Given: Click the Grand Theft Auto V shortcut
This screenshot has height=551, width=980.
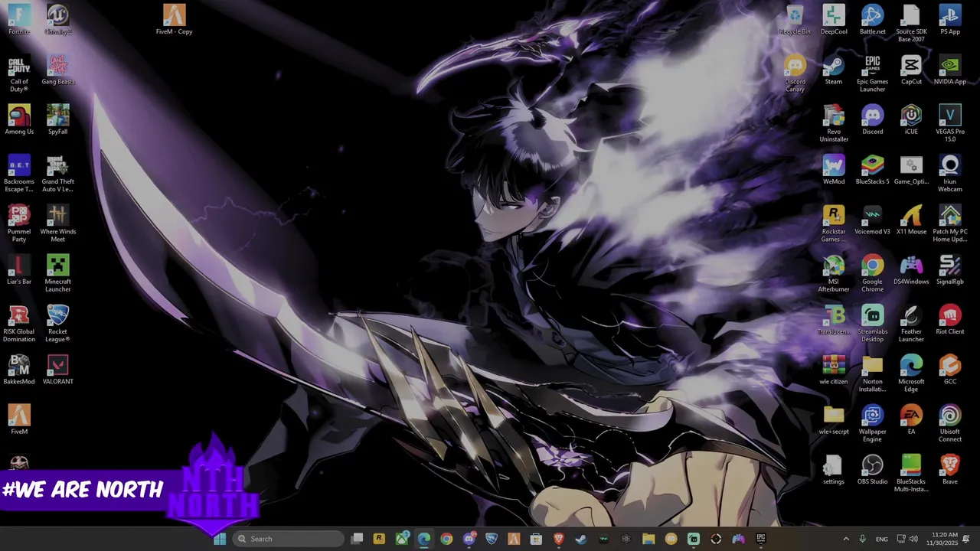Looking at the screenshot, I should (x=58, y=174).
